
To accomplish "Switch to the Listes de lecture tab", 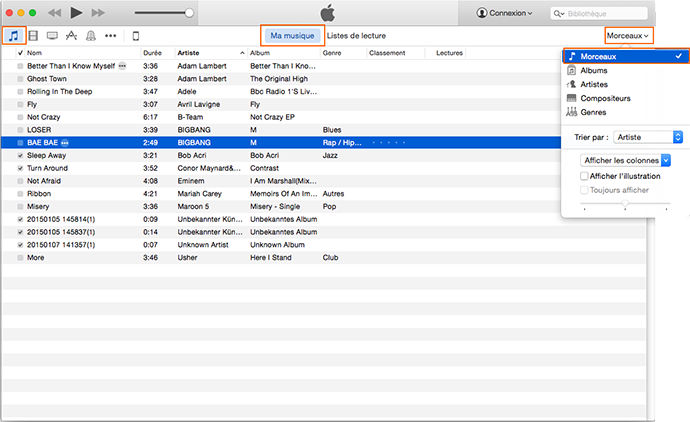I will (x=356, y=36).
